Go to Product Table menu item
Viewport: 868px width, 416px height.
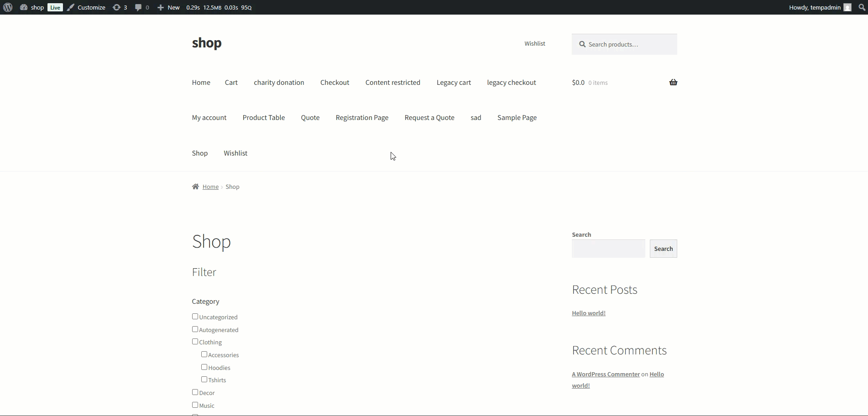tap(263, 118)
